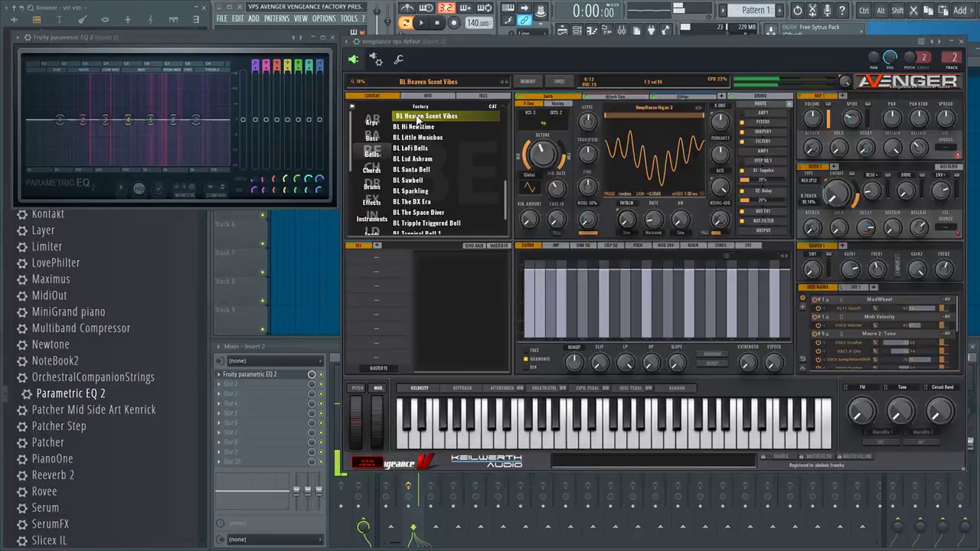
Task: Select Parametric EQ 2 browser entry
Action: 70,393
